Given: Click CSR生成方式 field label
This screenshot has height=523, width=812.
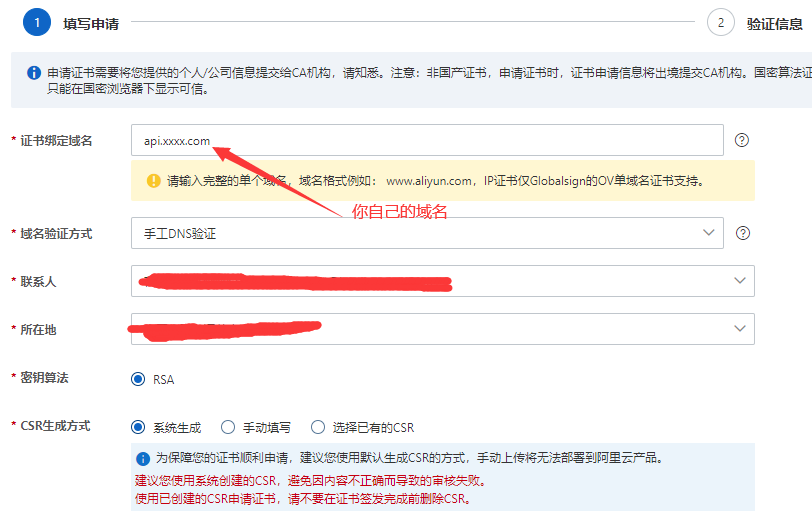Looking at the screenshot, I should 55,426.
